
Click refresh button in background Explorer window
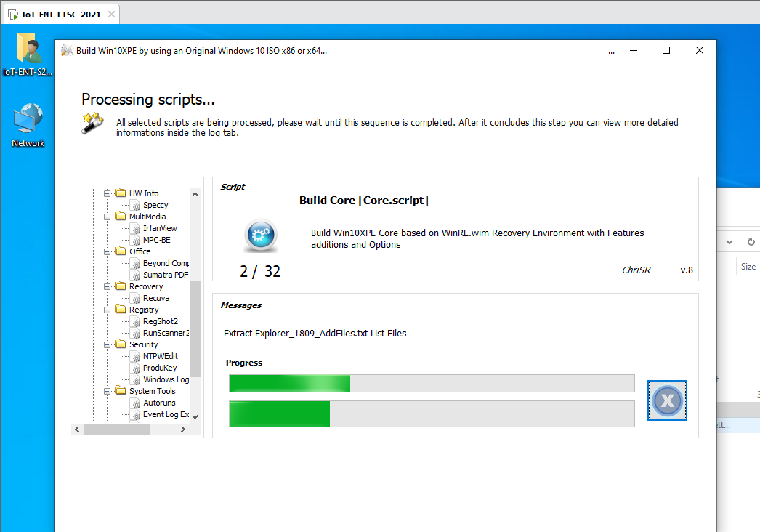[x=751, y=241]
